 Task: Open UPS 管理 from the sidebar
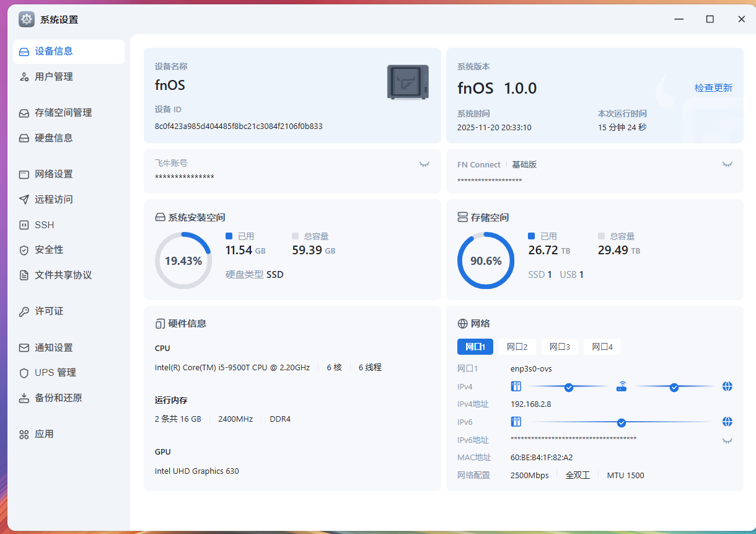point(55,373)
